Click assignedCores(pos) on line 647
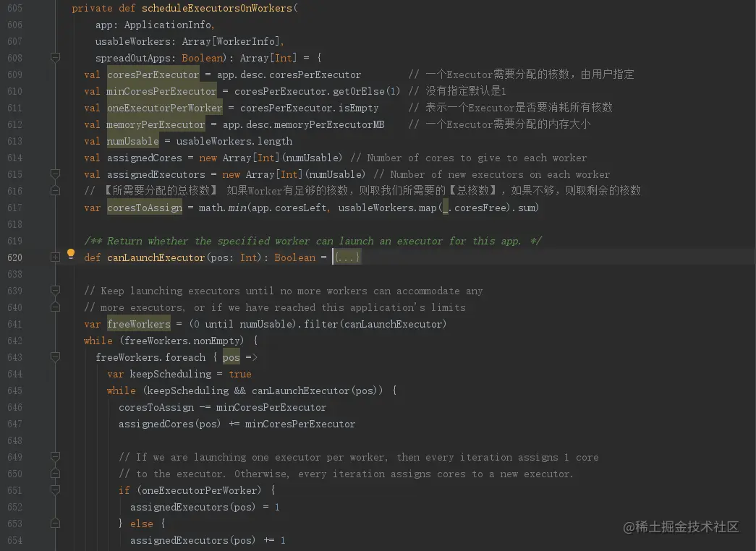 [x=170, y=424]
